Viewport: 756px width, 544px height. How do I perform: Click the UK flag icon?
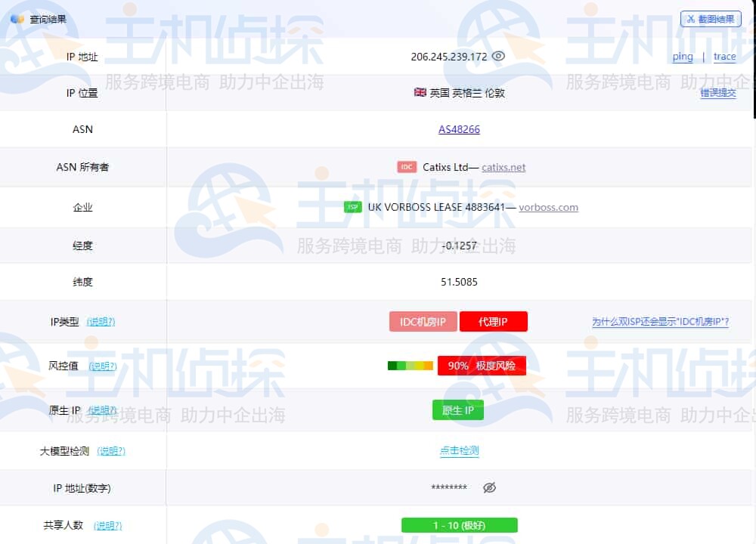click(x=420, y=92)
